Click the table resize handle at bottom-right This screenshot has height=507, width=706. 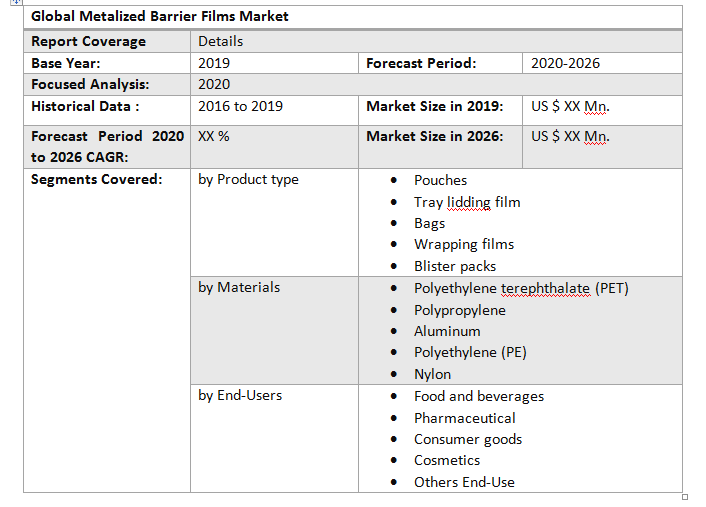click(x=685, y=497)
